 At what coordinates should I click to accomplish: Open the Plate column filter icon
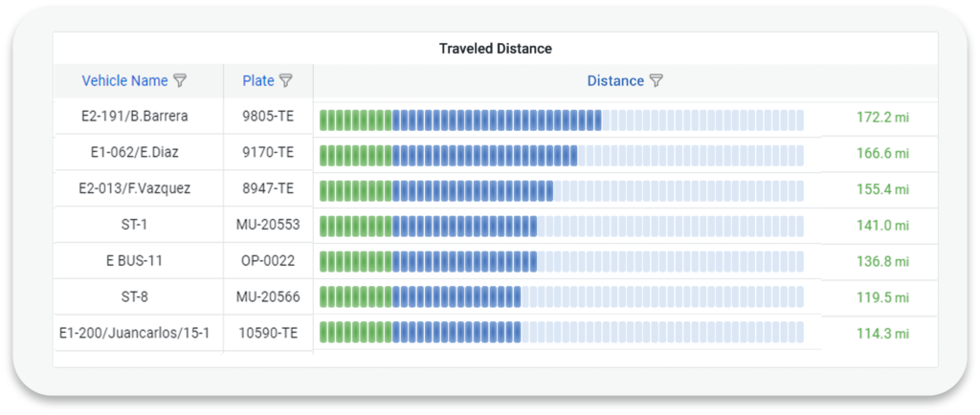[x=285, y=81]
